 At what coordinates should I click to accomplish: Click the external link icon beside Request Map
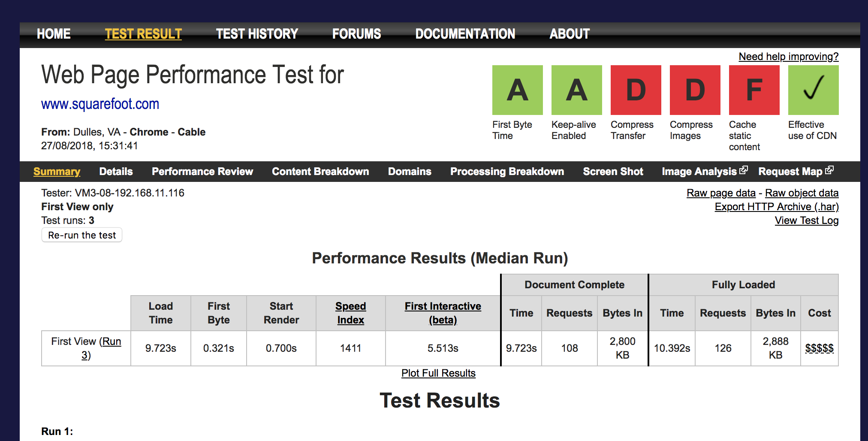829,170
